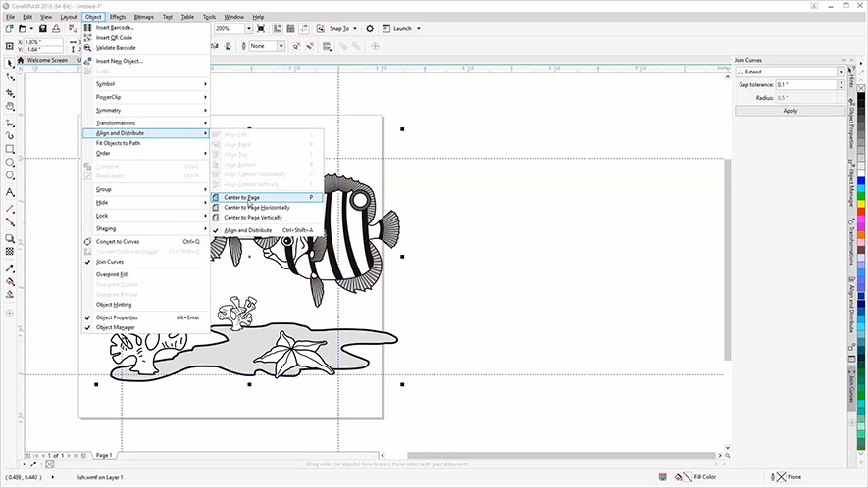Toggle Align and Distribute docker checkmark entry
868x488 pixels.
pyautogui.click(x=247, y=230)
